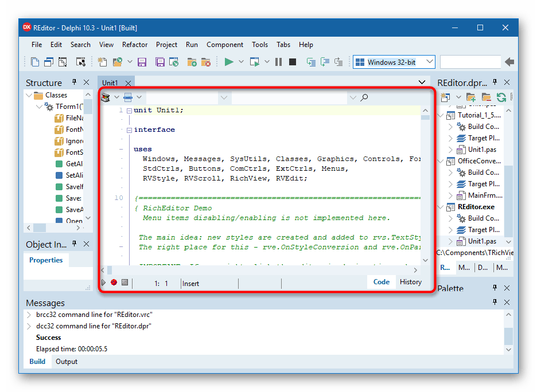
Task: Pin the REditor.dpr Projects panel
Action: (495, 82)
